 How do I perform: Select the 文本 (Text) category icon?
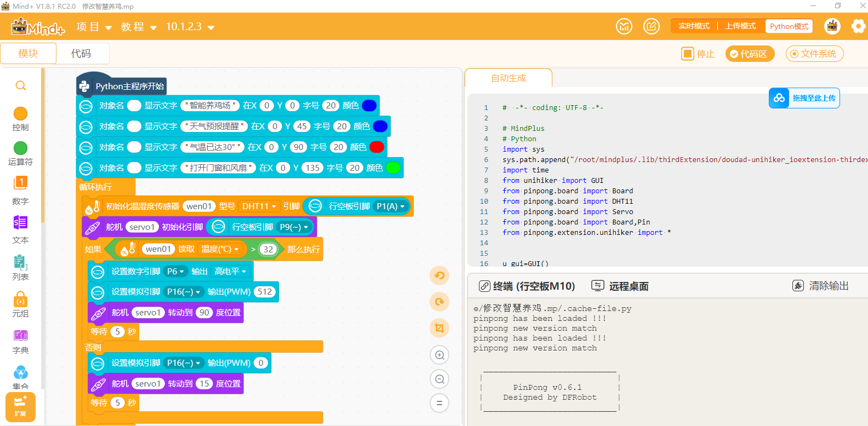tap(20, 222)
